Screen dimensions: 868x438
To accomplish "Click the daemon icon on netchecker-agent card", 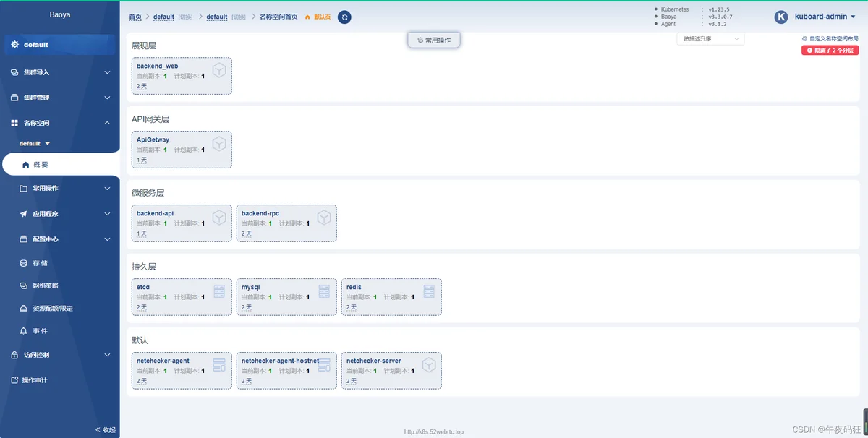I will pos(219,365).
